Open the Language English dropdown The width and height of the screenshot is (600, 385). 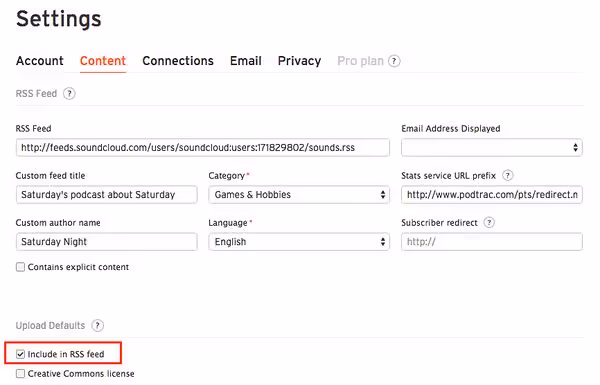click(299, 241)
